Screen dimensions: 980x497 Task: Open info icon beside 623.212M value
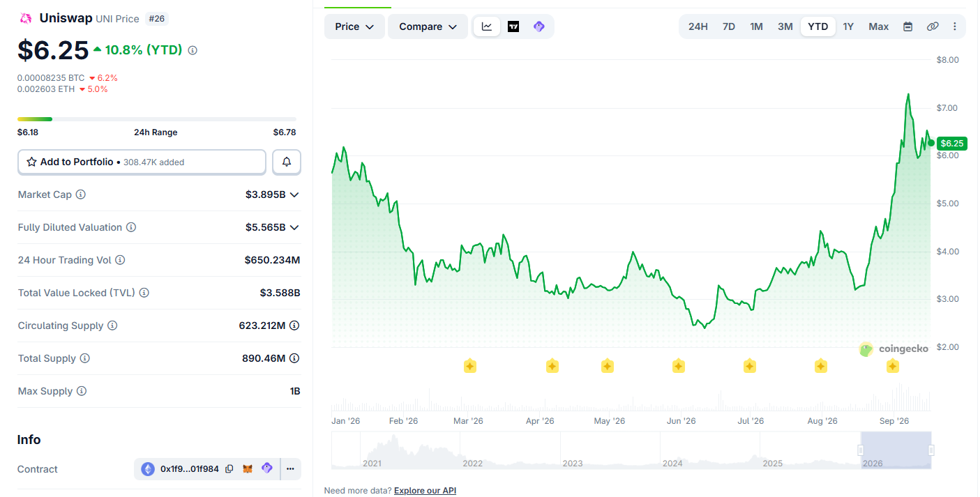[294, 326]
